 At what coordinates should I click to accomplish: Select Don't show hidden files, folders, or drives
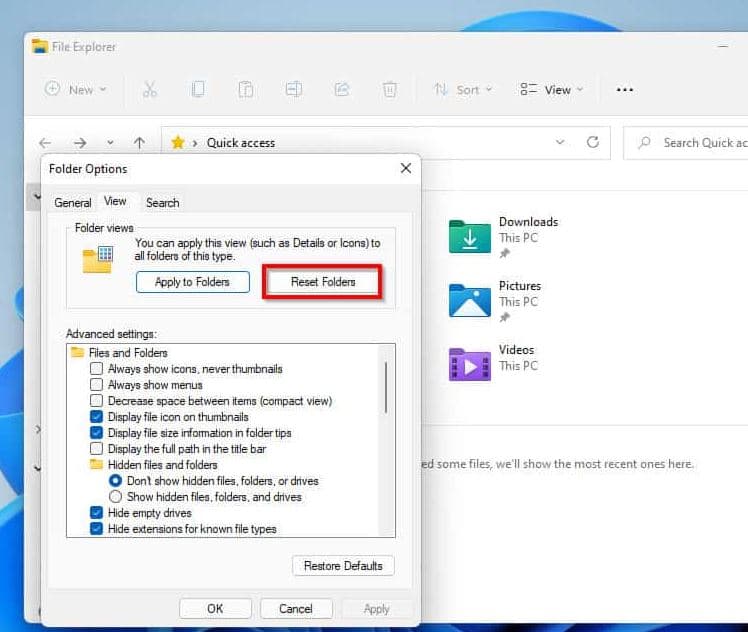(x=115, y=481)
